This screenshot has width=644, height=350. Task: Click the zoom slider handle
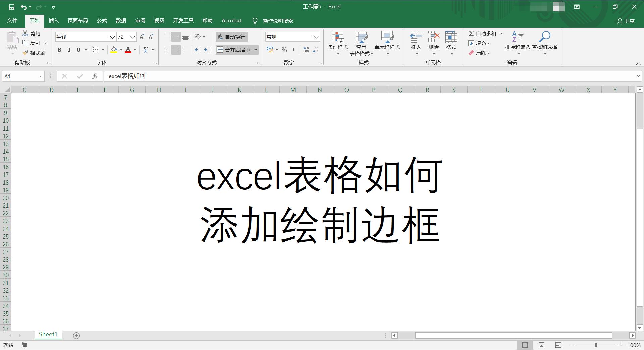pyautogui.click(x=596, y=345)
